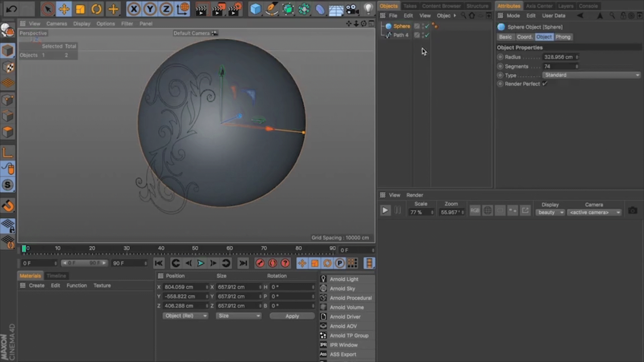The height and width of the screenshot is (362, 644).
Task: Toggle the Render Perfect checkbox
Action: click(x=545, y=84)
